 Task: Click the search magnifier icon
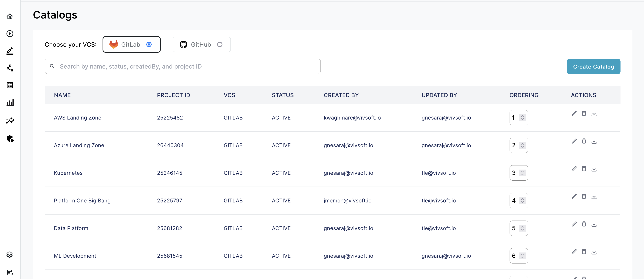point(52,66)
